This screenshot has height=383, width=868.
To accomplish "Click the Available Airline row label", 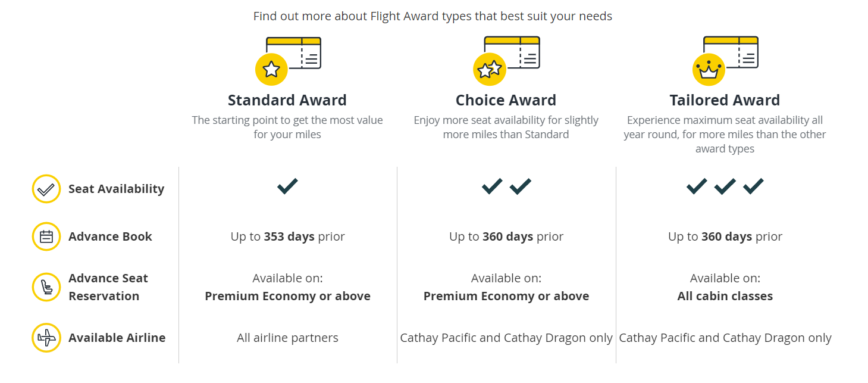I will [117, 338].
